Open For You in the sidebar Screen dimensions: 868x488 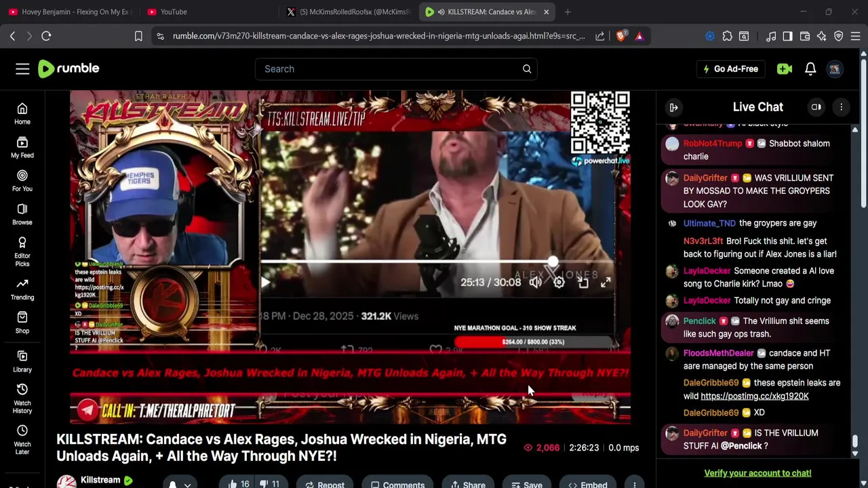pos(22,180)
